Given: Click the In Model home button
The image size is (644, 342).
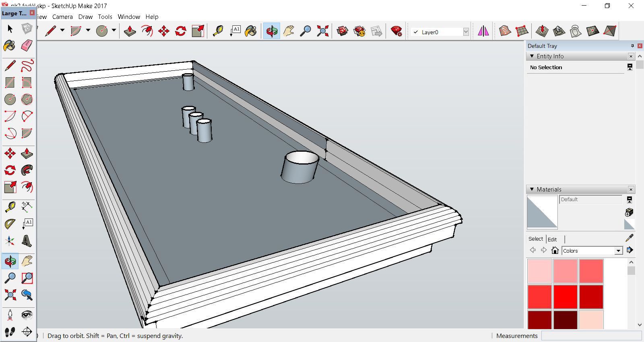Looking at the screenshot, I should pos(555,250).
